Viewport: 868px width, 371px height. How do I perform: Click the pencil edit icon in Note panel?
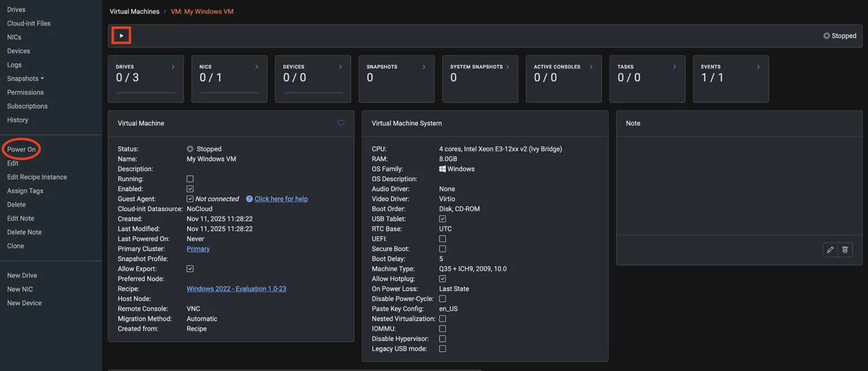[830, 249]
